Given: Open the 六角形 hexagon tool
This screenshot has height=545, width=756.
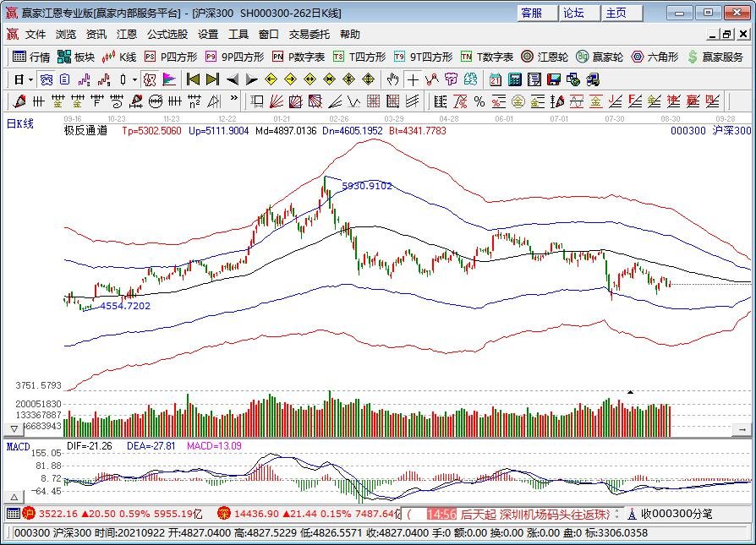Looking at the screenshot, I should coord(655,57).
